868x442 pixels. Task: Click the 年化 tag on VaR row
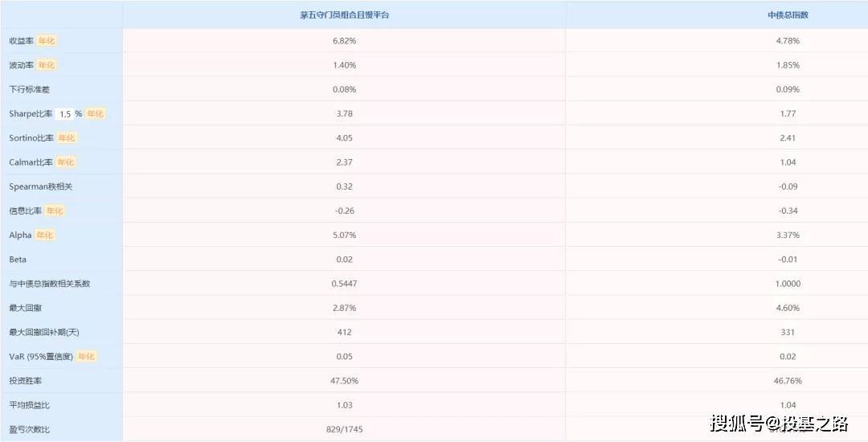click(x=87, y=357)
